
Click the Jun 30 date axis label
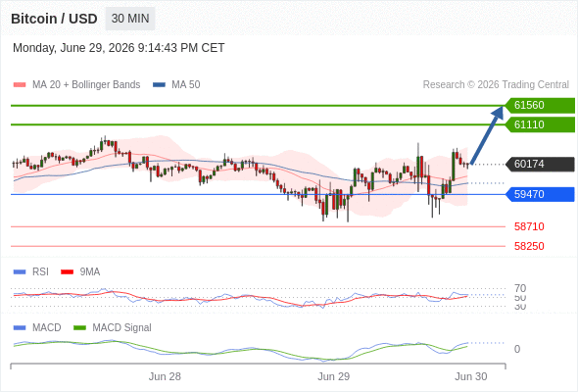471,376
